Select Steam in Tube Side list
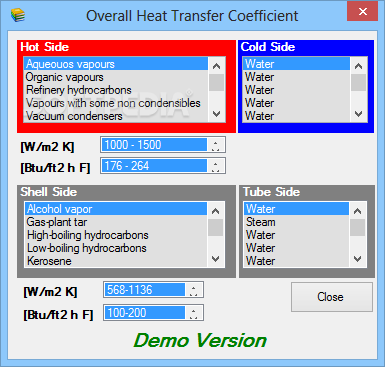 (x=296, y=222)
